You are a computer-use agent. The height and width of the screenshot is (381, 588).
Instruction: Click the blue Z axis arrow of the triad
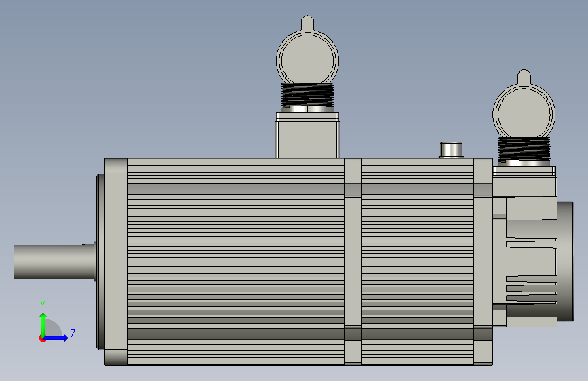[56, 338]
